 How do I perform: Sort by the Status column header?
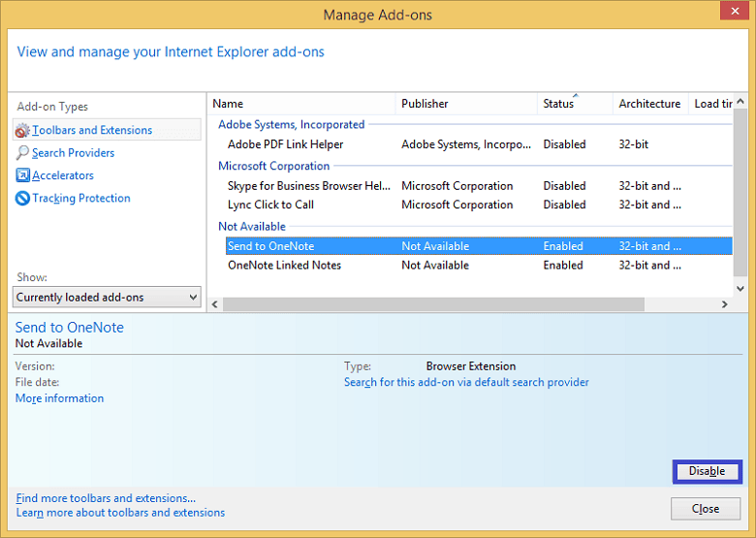click(575, 104)
